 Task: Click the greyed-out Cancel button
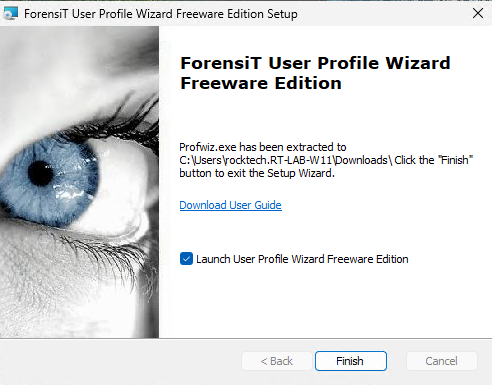pos(442,361)
